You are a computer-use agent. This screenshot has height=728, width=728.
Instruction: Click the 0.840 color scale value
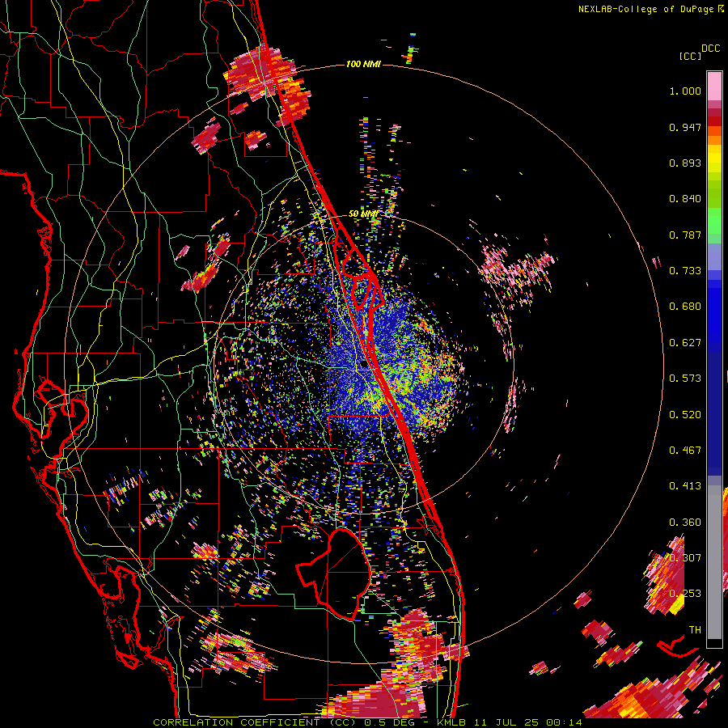pyautogui.click(x=685, y=199)
